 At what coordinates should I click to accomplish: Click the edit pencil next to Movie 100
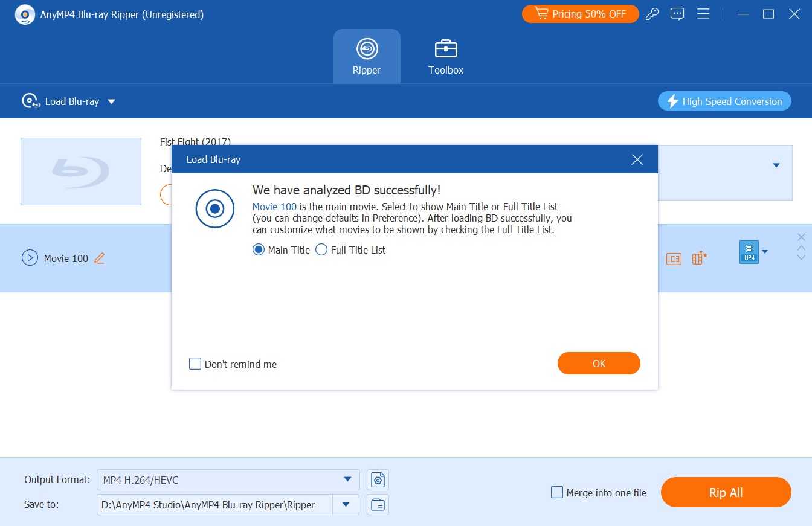(100, 258)
